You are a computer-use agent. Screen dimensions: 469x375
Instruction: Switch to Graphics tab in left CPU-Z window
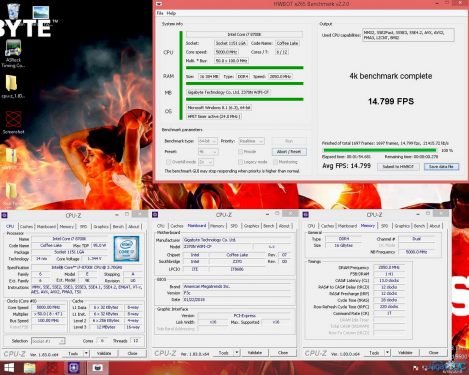pos(101,227)
